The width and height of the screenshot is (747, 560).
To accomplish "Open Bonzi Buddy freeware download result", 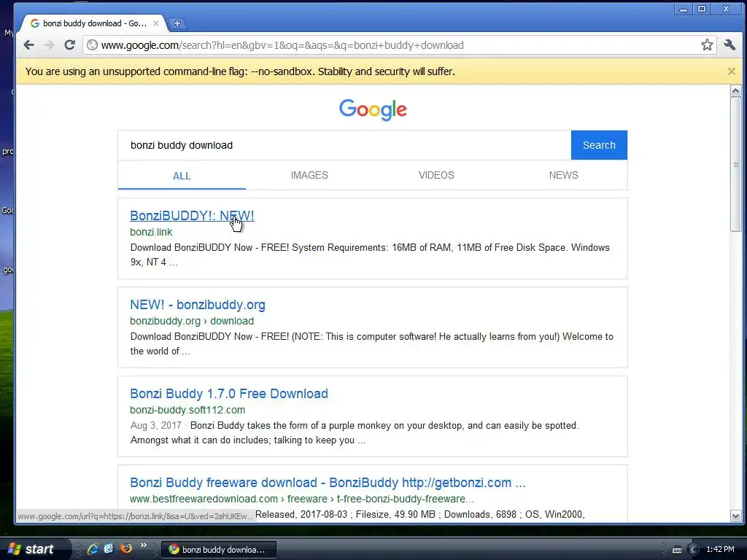I will click(x=328, y=483).
